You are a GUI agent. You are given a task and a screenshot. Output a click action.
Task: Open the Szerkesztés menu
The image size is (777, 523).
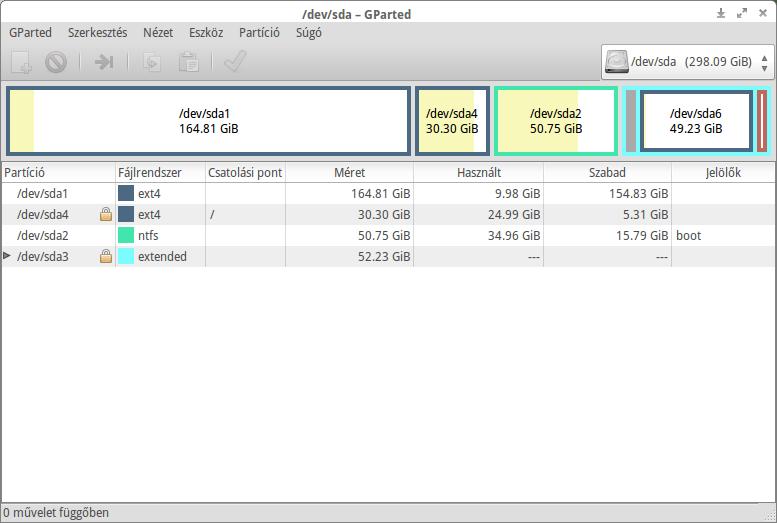tap(97, 33)
